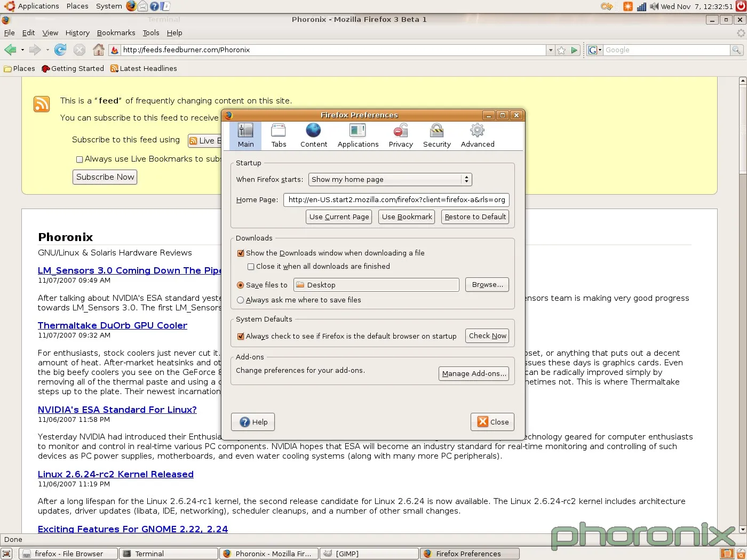Check Always use Live Bookmarks to subscribe

tap(80, 159)
